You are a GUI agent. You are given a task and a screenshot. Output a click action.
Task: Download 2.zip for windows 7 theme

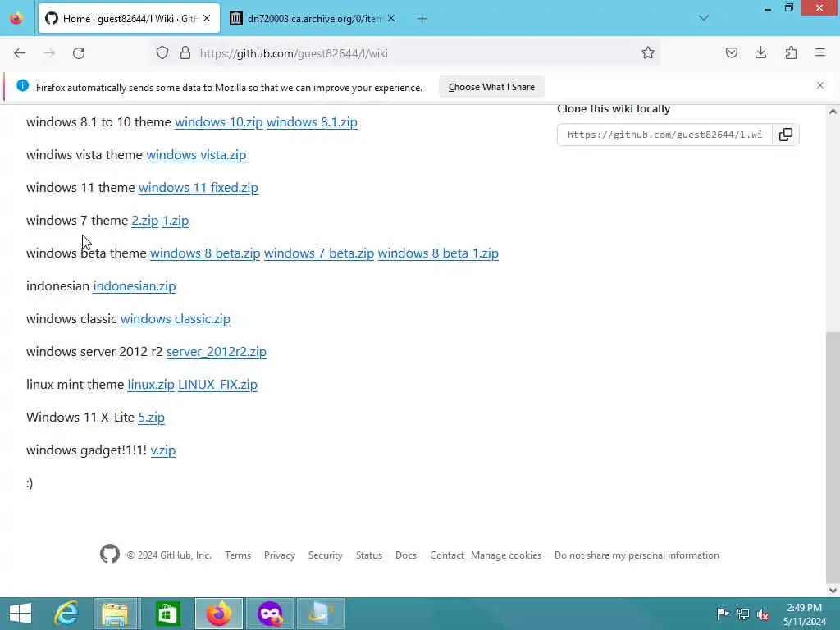145,220
